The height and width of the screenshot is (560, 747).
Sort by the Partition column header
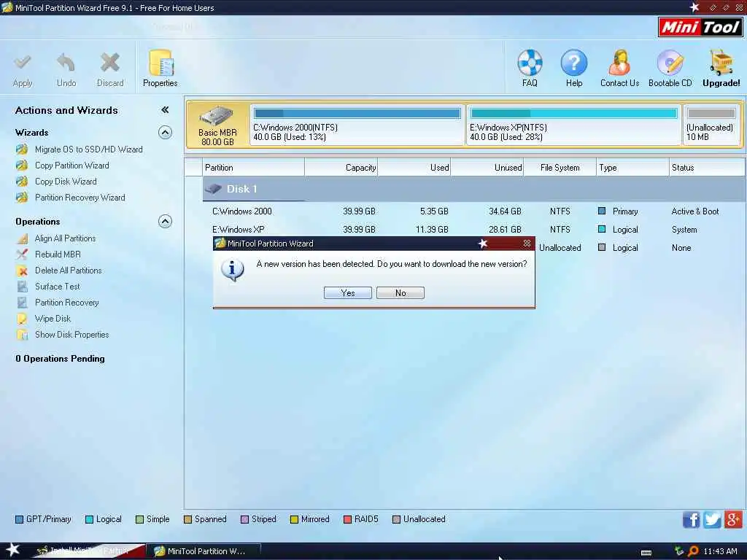253,168
